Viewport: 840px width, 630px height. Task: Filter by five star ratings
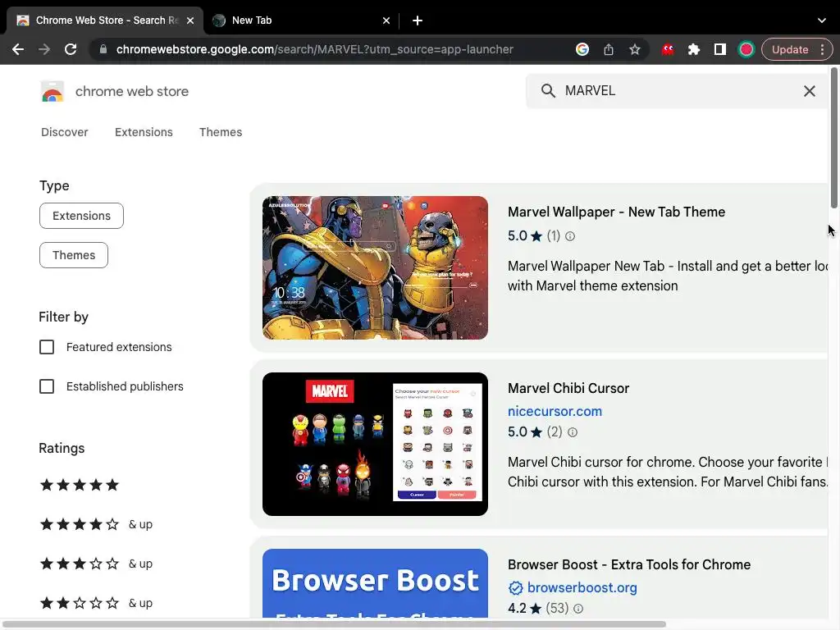(x=80, y=485)
